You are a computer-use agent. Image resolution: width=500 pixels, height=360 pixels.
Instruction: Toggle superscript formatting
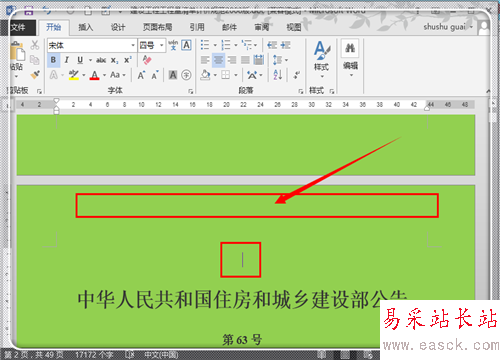[x=128, y=60]
